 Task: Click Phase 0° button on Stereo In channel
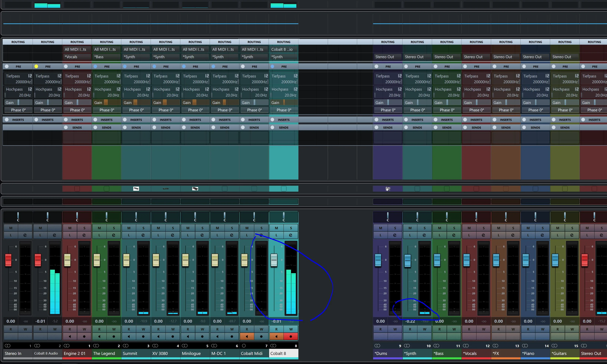(x=18, y=110)
